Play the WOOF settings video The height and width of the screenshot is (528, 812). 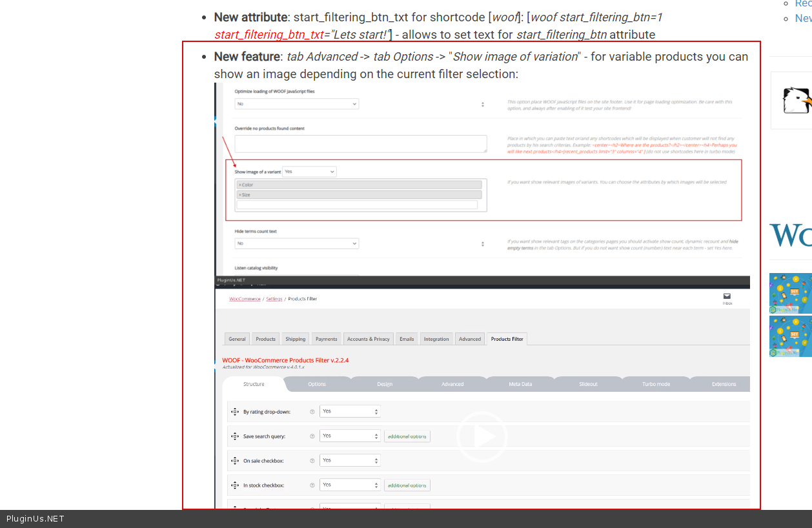tap(482, 437)
